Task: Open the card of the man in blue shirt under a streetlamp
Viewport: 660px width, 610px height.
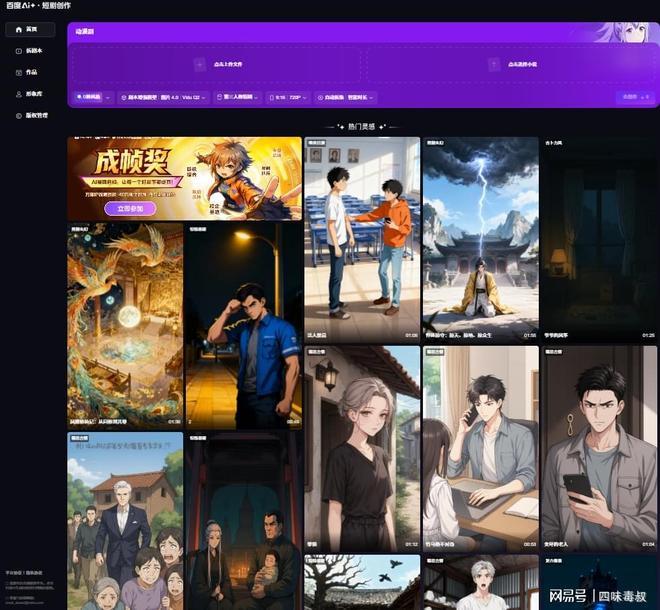Action: click(x=244, y=326)
